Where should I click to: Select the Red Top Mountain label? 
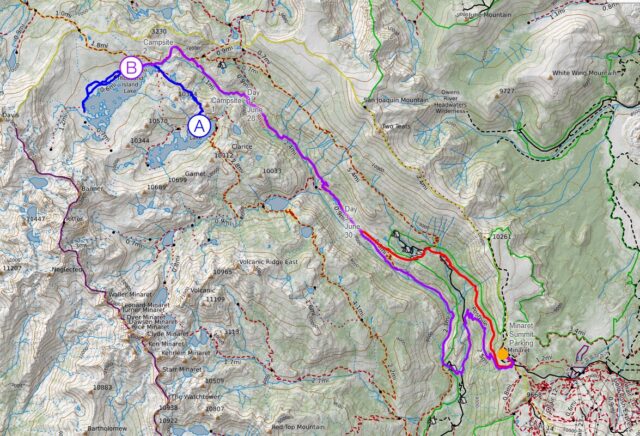coord(298,427)
